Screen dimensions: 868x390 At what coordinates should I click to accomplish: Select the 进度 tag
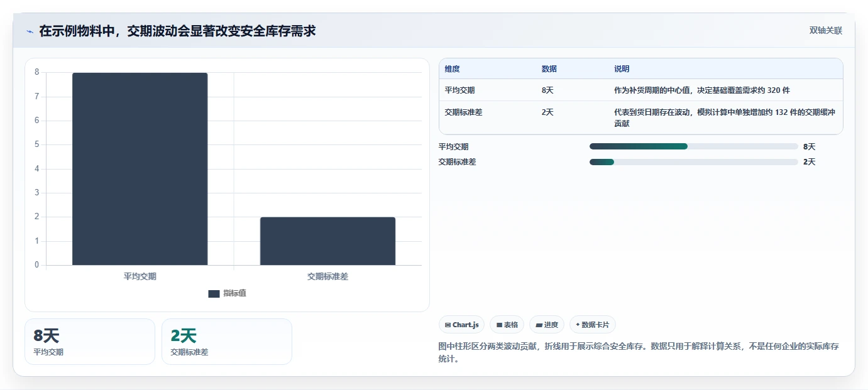pyautogui.click(x=547, y=325)
